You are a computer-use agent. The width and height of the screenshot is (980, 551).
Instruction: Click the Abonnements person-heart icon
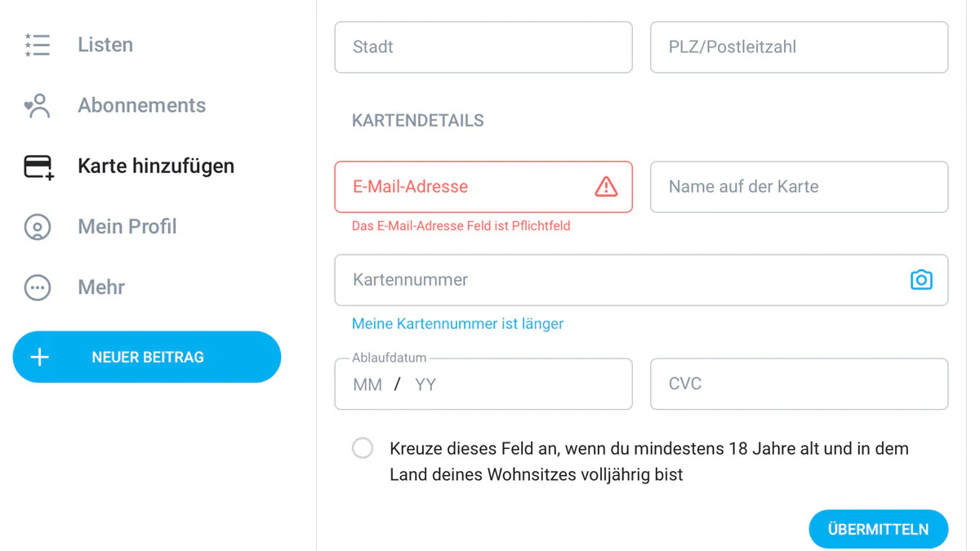coord(38,106)
